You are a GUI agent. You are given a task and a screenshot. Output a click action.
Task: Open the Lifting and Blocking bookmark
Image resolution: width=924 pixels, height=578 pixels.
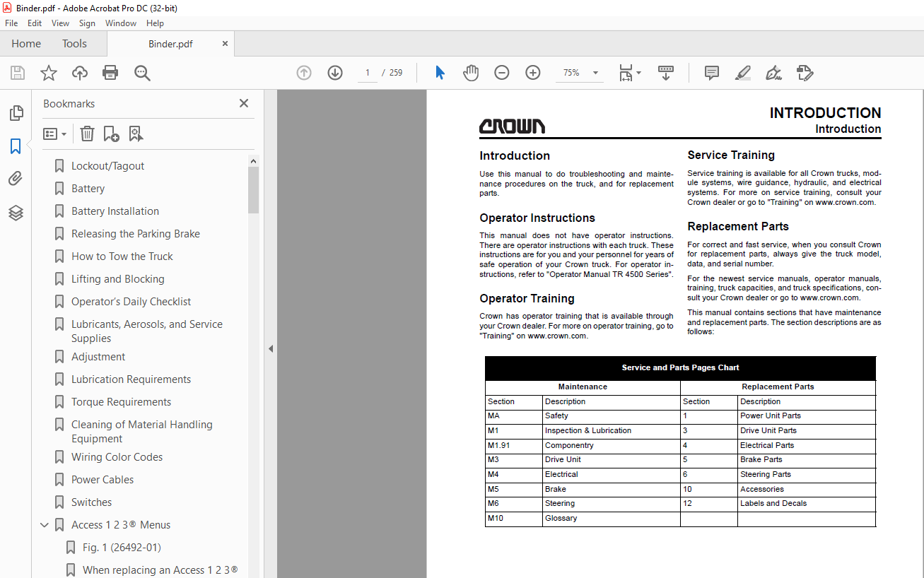pyautogui.click(x=117, y=279)
